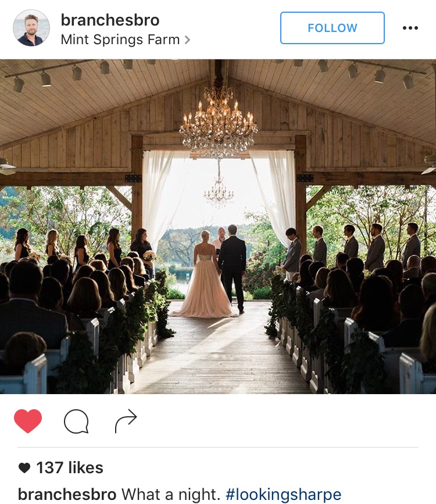Tap the branchesbro profile avatar
The width and height of the screenshot is (436, 504).
(x=31, y=28)
